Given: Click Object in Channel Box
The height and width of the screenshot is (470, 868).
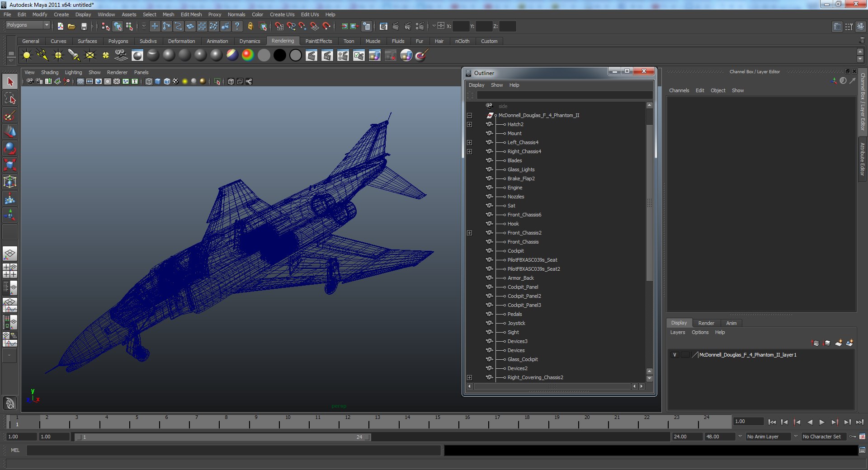Looking at the screenshot, I should pyautogui.click(x=718, y=90).
